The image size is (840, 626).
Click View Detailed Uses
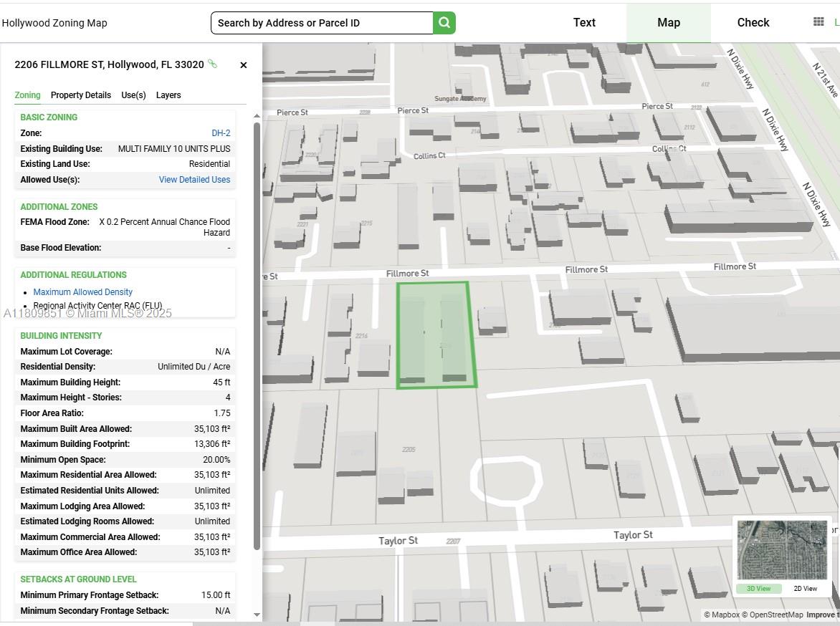194,179
